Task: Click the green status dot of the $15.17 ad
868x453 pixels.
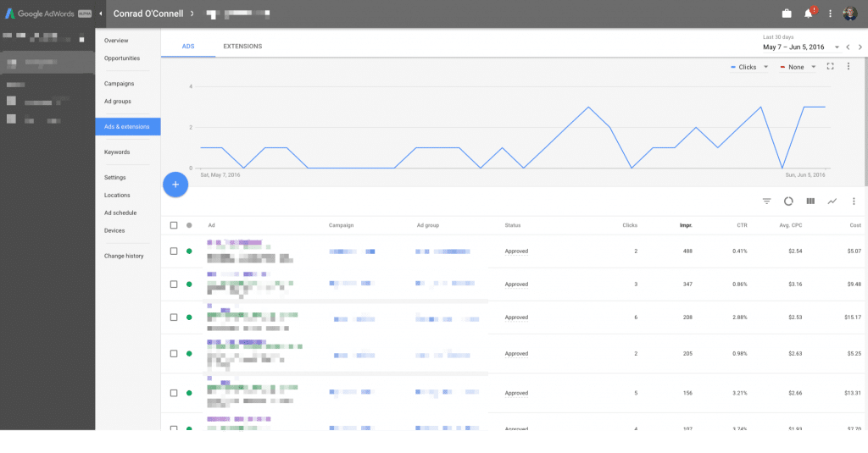Action: [189, 318]
